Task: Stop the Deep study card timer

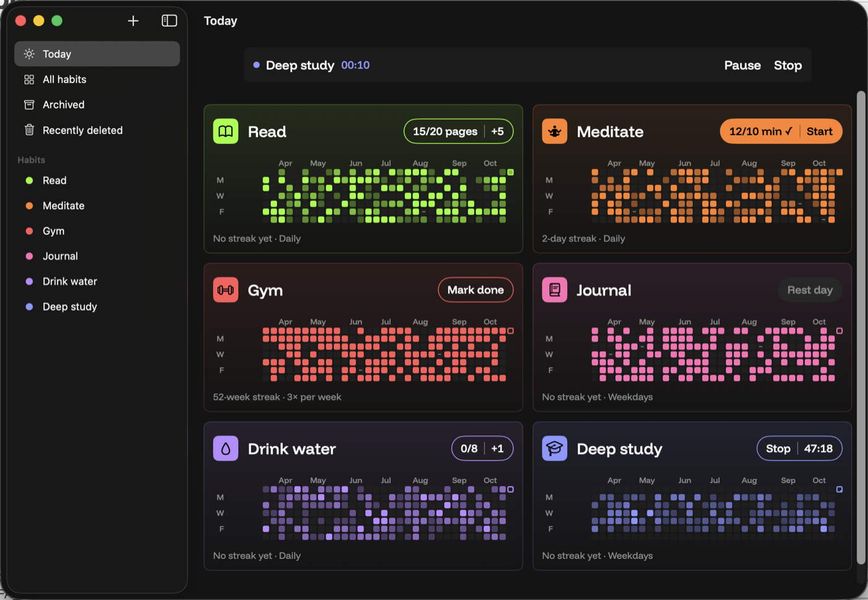Action: pos(778,449)
